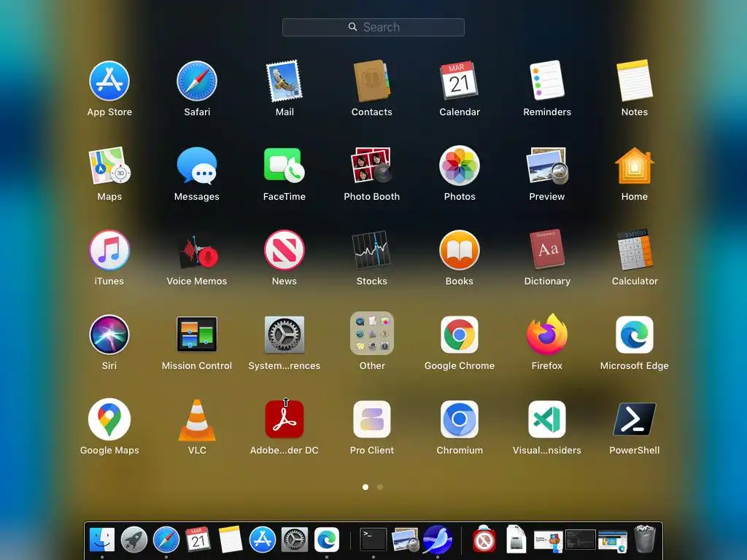Click the red prohibited-sign app in Dock

[484, 540]
